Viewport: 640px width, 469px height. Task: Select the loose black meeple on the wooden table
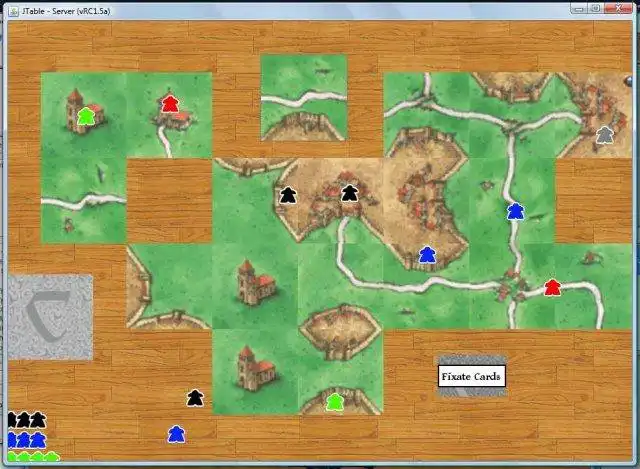click(195, 398)
